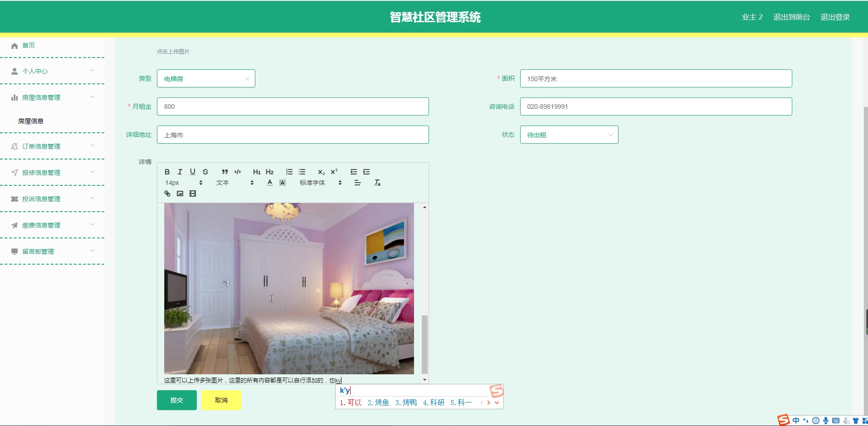Decrease the indent of the paragraph
Viewport: 868px width, 426px height.
point(353,172)
